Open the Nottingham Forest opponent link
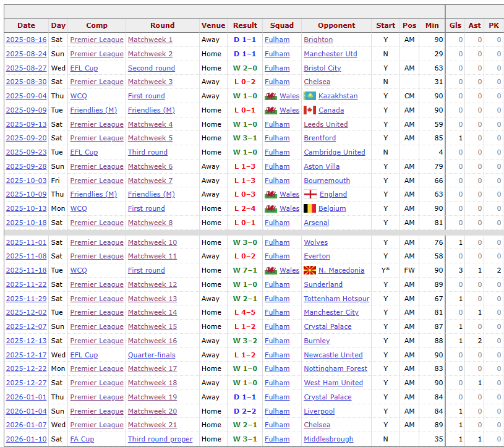504x447 pixels. click(x=335, y=368)
